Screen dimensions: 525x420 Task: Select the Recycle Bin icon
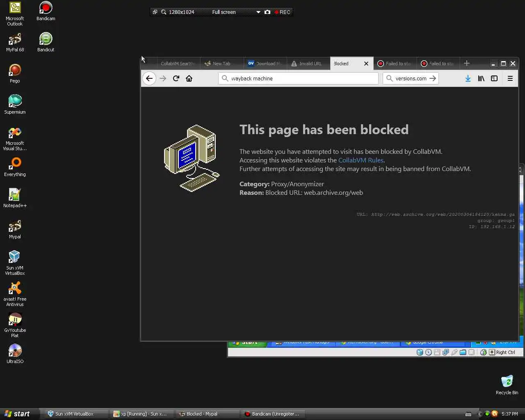(x=507, y=385)
